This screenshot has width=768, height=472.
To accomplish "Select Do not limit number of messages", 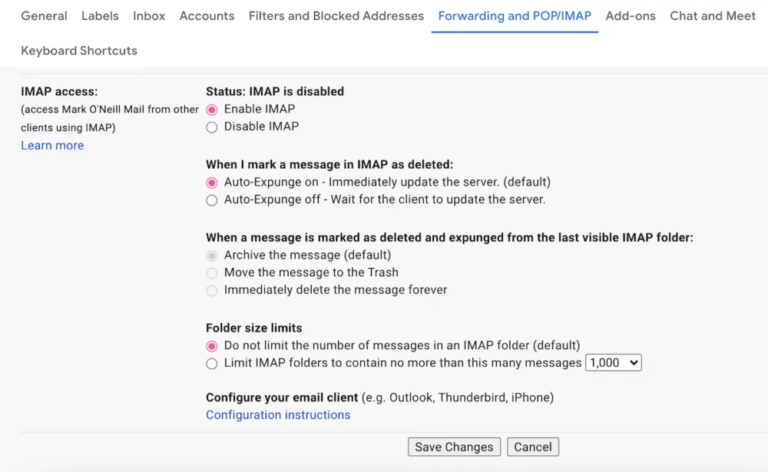I will click(x=212, y=346).
